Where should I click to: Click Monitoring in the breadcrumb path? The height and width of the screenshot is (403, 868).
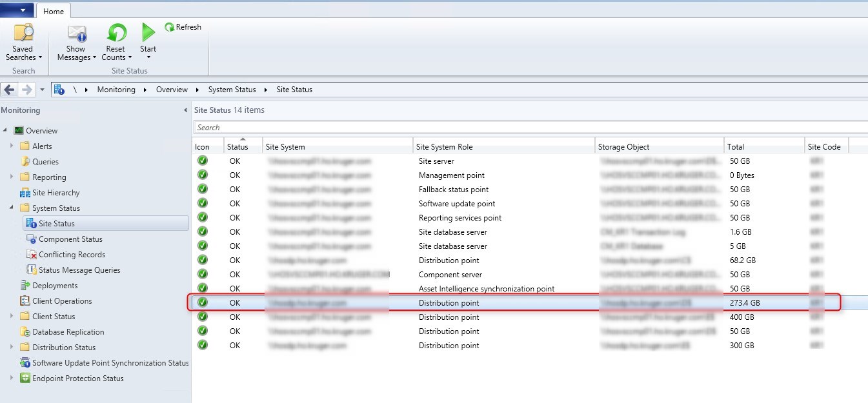coord(116,90)
